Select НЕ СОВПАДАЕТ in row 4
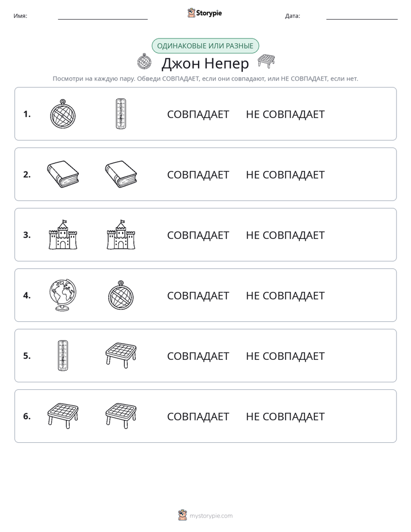 pos(285,295)
